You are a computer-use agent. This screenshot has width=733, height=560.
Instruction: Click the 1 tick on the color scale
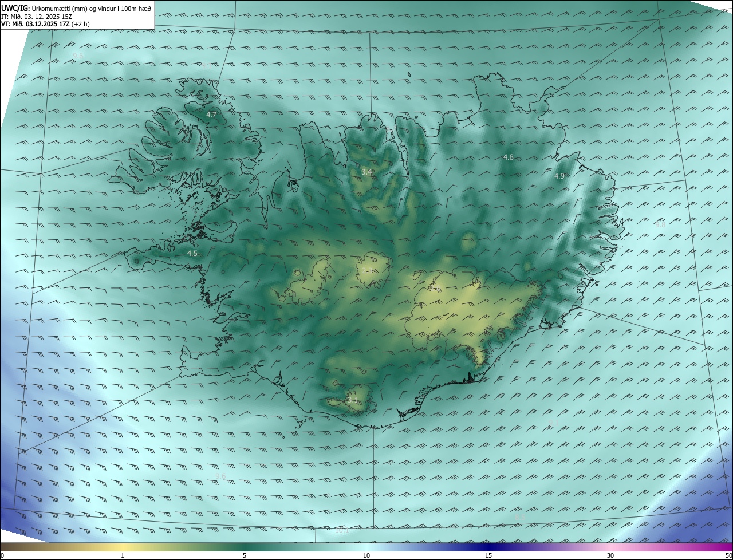[123, 555]
